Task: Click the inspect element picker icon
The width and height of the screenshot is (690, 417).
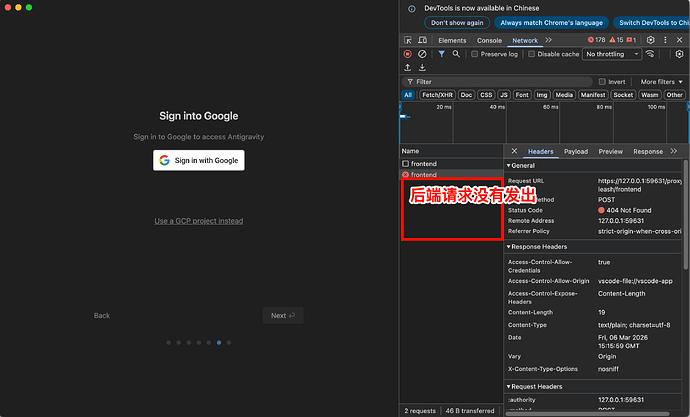Action: (x=407, y=40)
